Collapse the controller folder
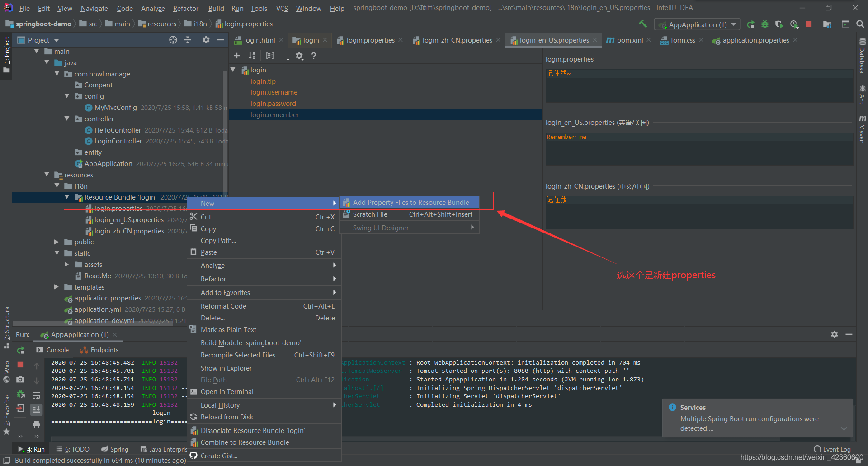This screenshot has height=466, width=868. (67, 119)
